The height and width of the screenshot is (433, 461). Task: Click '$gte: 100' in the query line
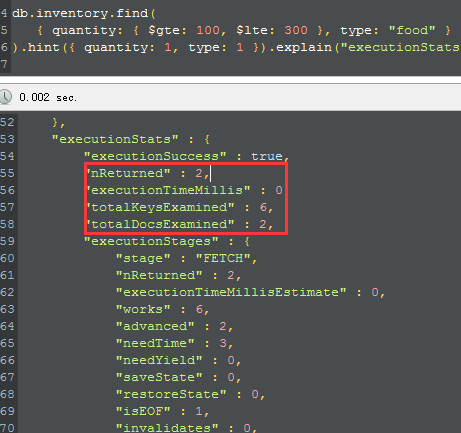(184, 30)
